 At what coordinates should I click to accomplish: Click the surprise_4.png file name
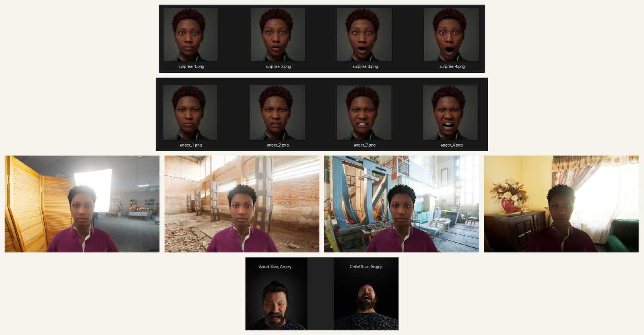click(x=452, y=67)
